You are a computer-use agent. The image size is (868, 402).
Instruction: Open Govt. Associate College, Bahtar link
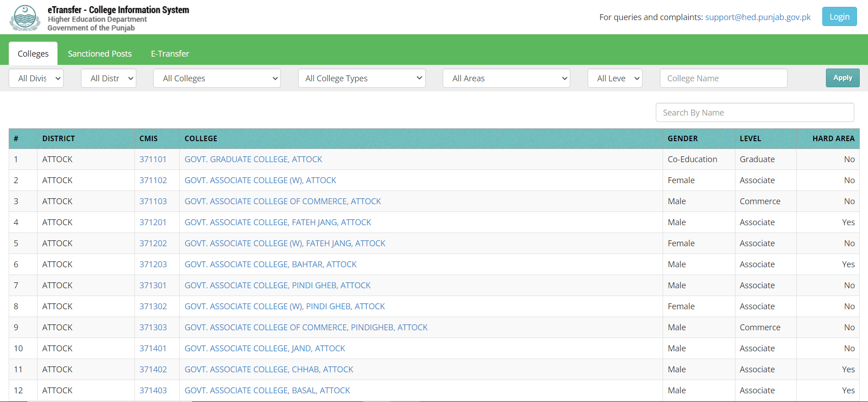click(x=271, y=264)
